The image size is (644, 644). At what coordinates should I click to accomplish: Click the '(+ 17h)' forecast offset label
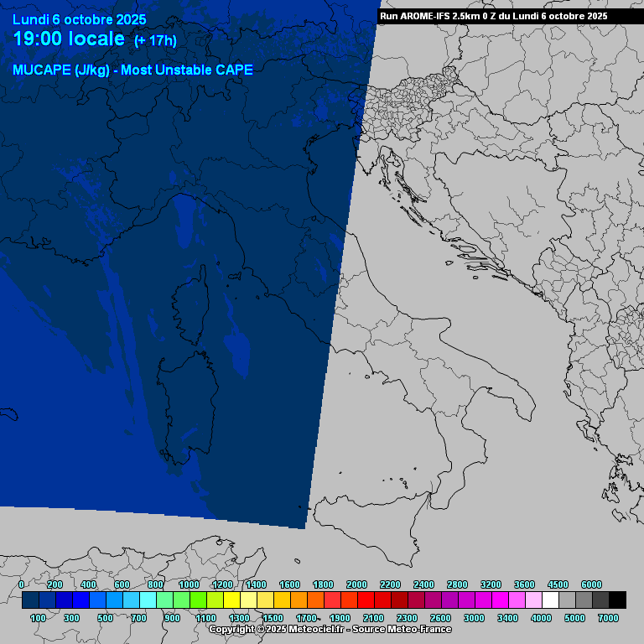tap(155, 40)
